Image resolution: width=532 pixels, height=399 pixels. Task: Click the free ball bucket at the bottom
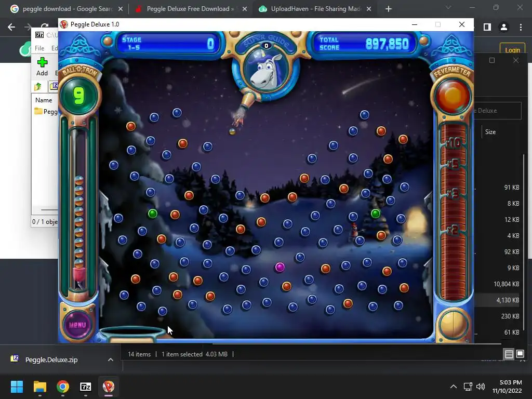click(x=132, y=334)
